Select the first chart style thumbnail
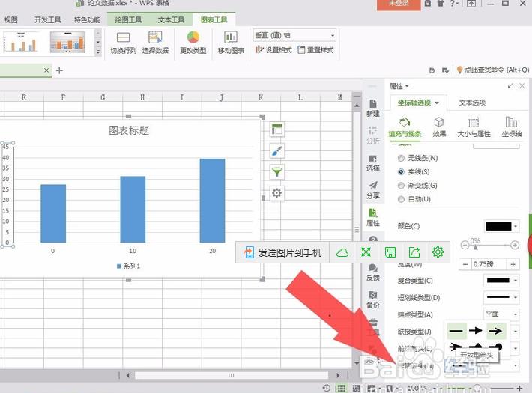Screen dimensions: 532x393 coord(21,42)
